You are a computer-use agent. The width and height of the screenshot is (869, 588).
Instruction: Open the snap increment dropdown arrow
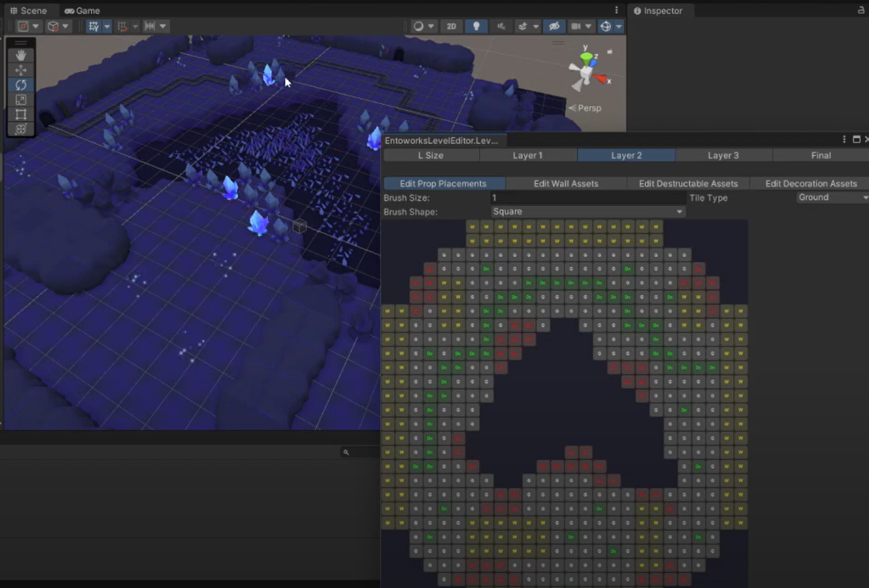click(x=163, y=26)
